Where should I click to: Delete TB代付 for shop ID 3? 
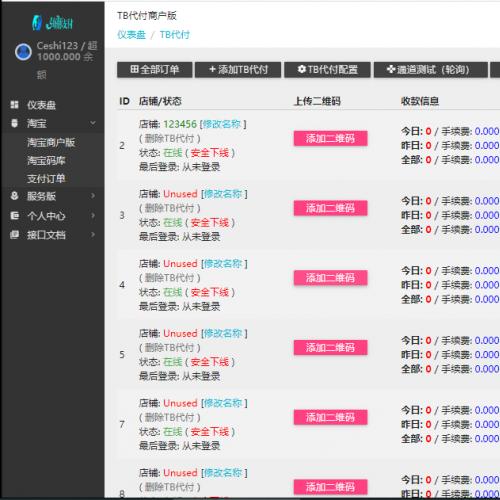(x=170, y=208)
